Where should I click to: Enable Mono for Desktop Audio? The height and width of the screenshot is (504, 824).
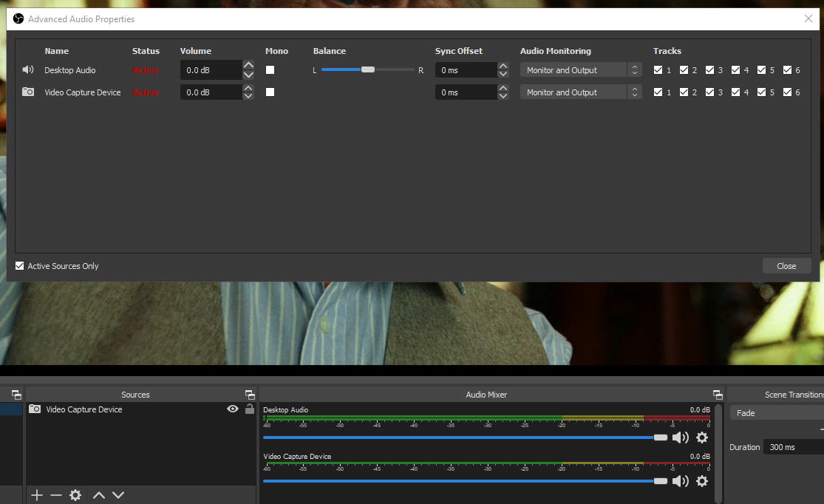coord(270,70)
